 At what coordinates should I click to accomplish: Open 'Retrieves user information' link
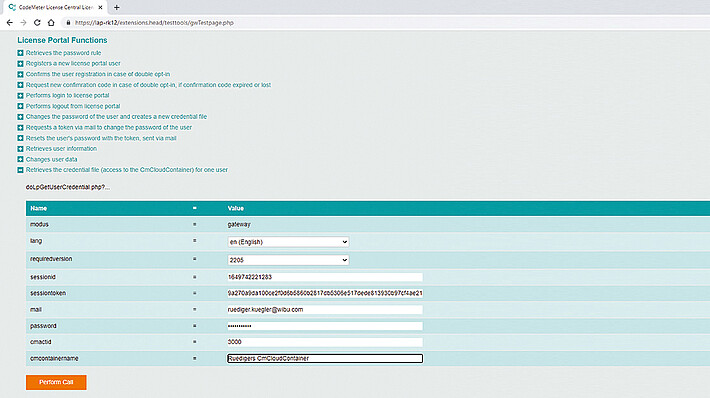pos(61,149)
